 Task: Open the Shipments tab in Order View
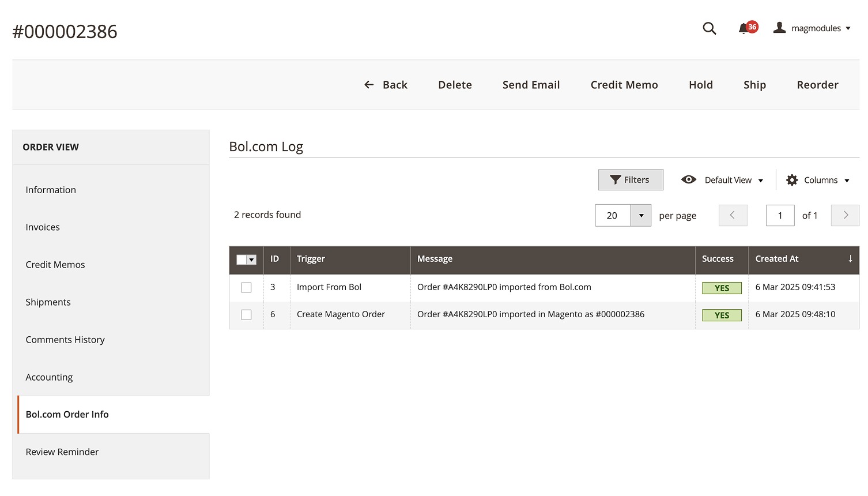coord(48,302)
